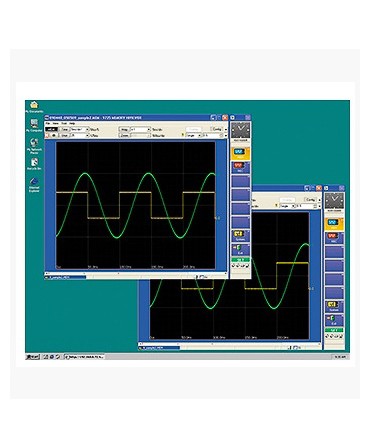Launch Internet Explorer from the desktop

pos(34,185)
